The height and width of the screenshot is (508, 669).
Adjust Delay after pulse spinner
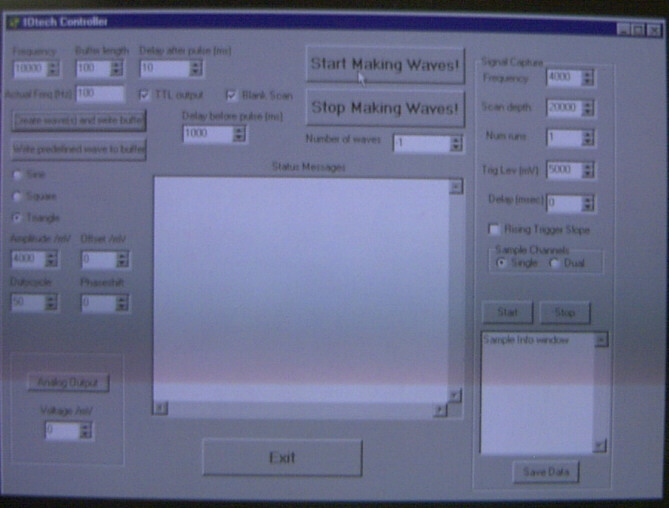(196, 68)
